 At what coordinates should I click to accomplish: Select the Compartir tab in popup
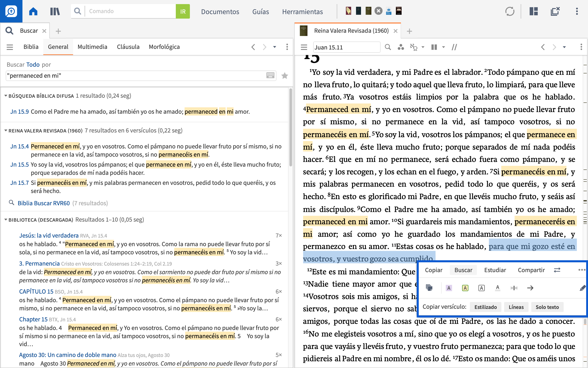(x=531, y=270)
